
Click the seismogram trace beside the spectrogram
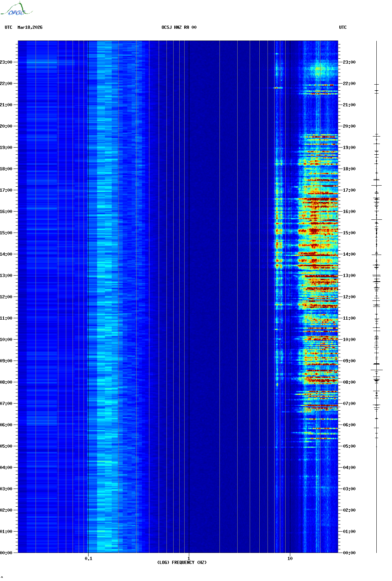377,297
